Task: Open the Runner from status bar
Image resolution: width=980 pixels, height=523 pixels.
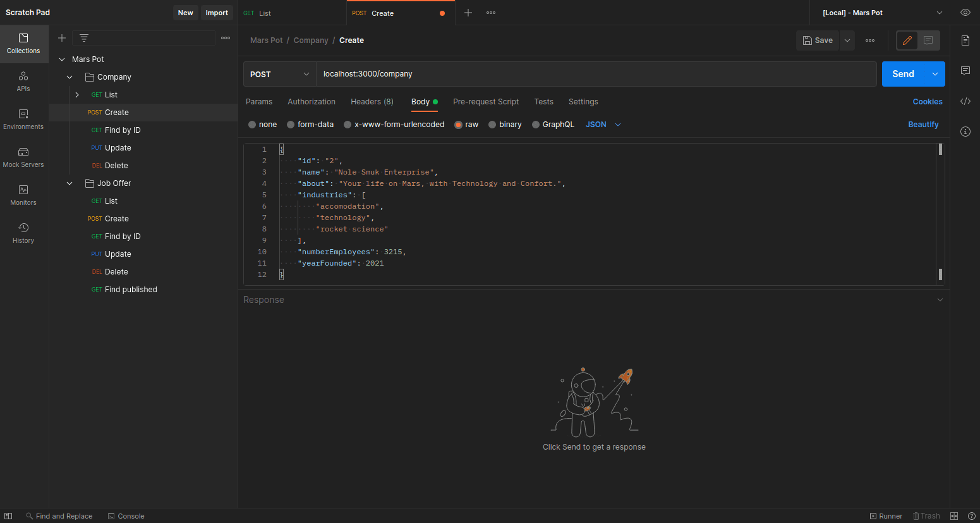Action: [886, 516]
